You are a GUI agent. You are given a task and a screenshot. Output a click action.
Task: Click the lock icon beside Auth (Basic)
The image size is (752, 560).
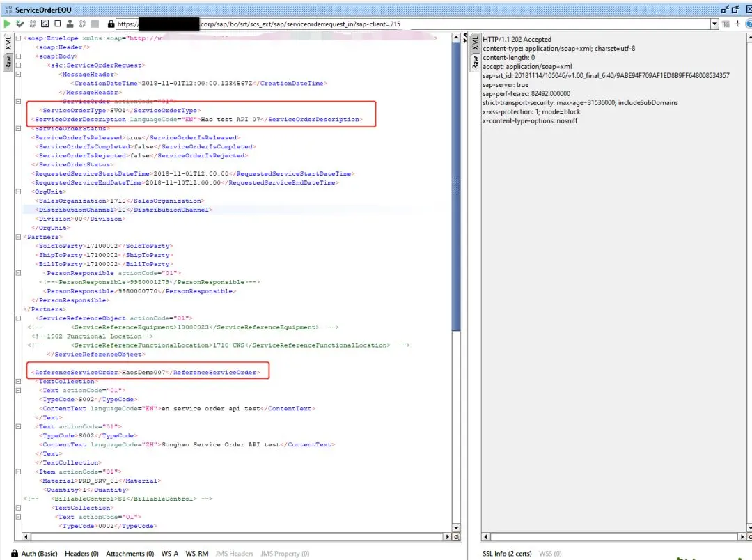point(15,553)
